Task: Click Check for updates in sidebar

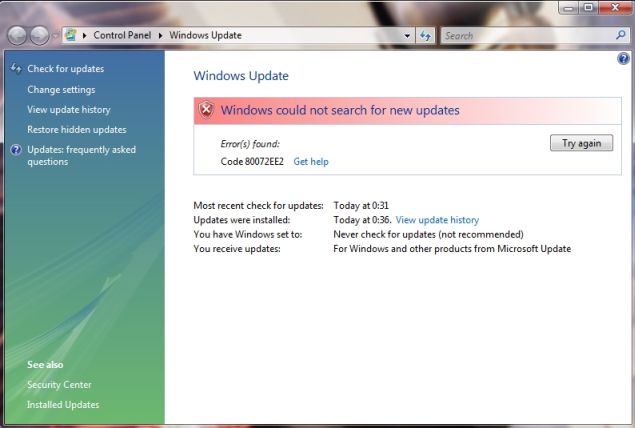Action: coord(66,69)
